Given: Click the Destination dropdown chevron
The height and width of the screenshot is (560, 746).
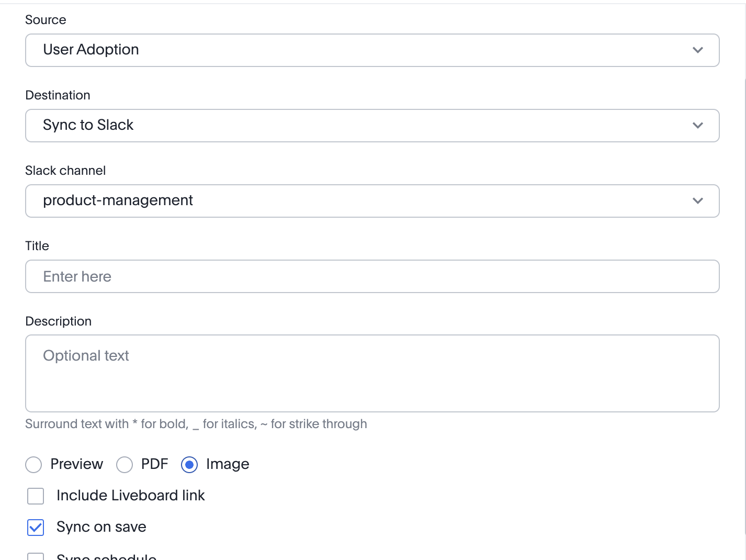Looking at the screenshot, I should (x=697, y=126).
